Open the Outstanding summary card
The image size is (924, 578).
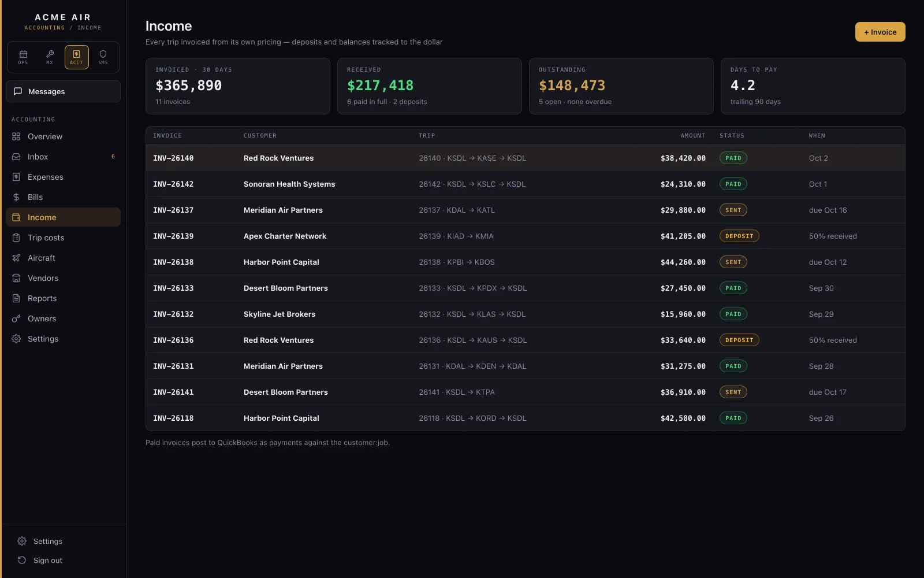pos(621,86)
